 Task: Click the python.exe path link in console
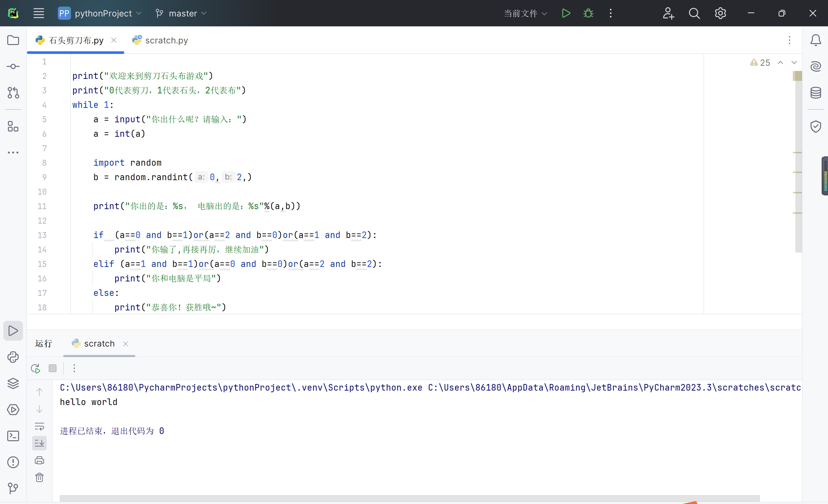click(x=241, y=388)
